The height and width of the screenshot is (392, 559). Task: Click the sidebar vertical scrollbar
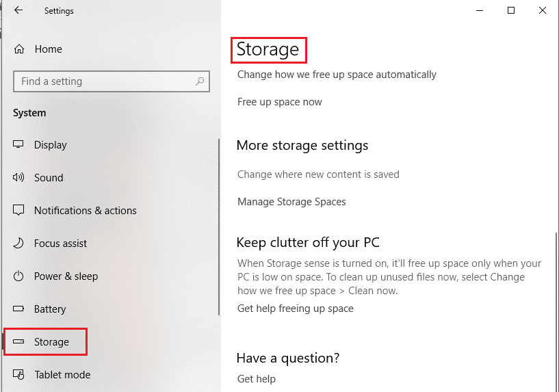click(x=218, y=227)
